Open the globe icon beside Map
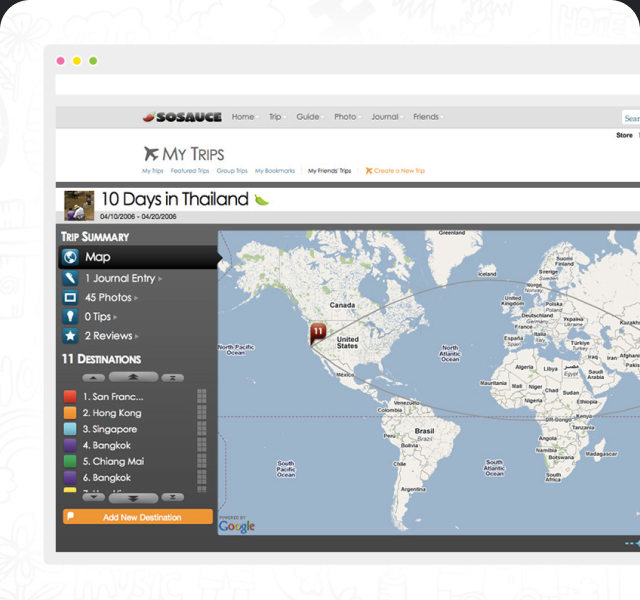The image size is (640, 600). pos(70,257)
